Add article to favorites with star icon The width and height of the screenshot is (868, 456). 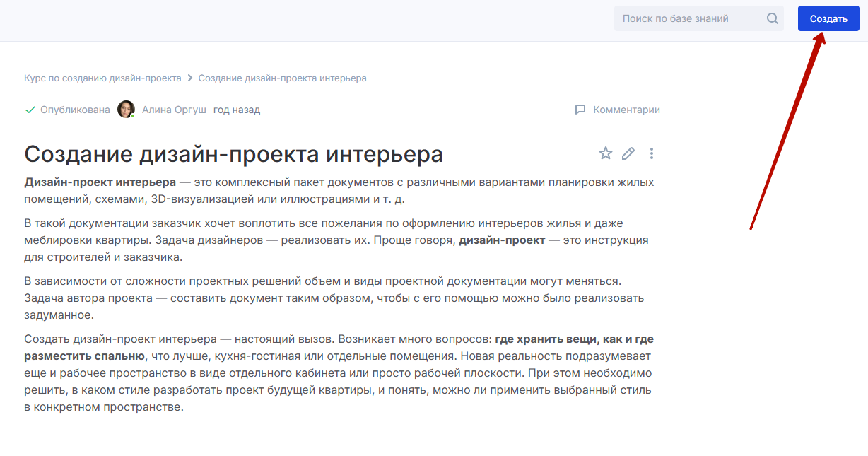(x=605, y=153)
